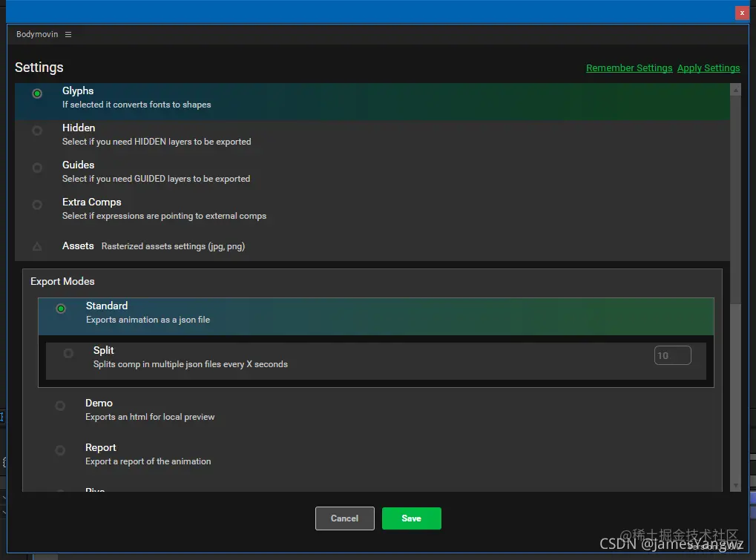Toggle the Standard export mode
Image resolution: width=756 pixels, height=560 pixels.
tap(61, 309)
